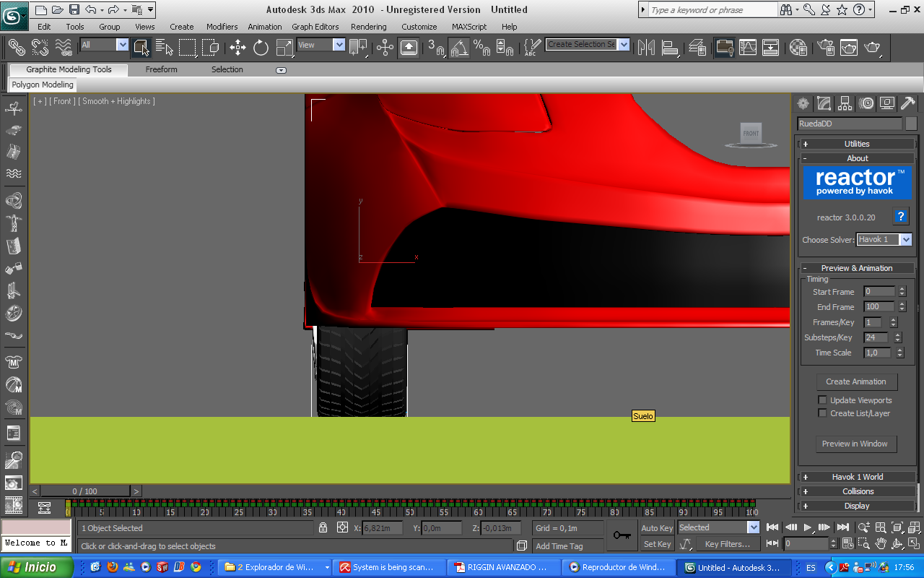Click the reactor help question icon
924x578 pixels.
[x=900, y=217]
